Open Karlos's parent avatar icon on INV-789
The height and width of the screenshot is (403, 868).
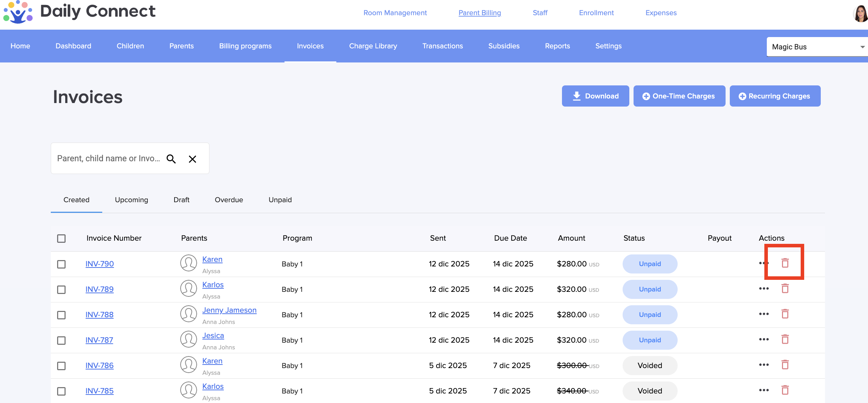point(189,289)
